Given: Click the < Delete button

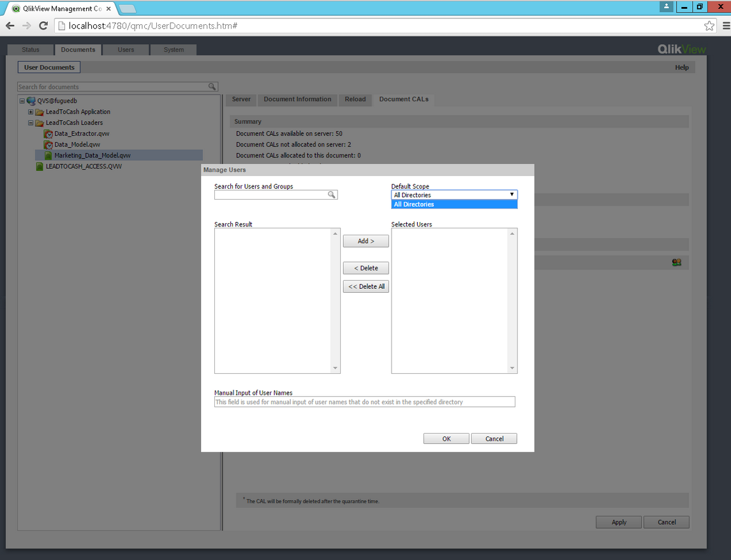Looking at the screenshot, I should pyautogui.click(x=366, y=268).
